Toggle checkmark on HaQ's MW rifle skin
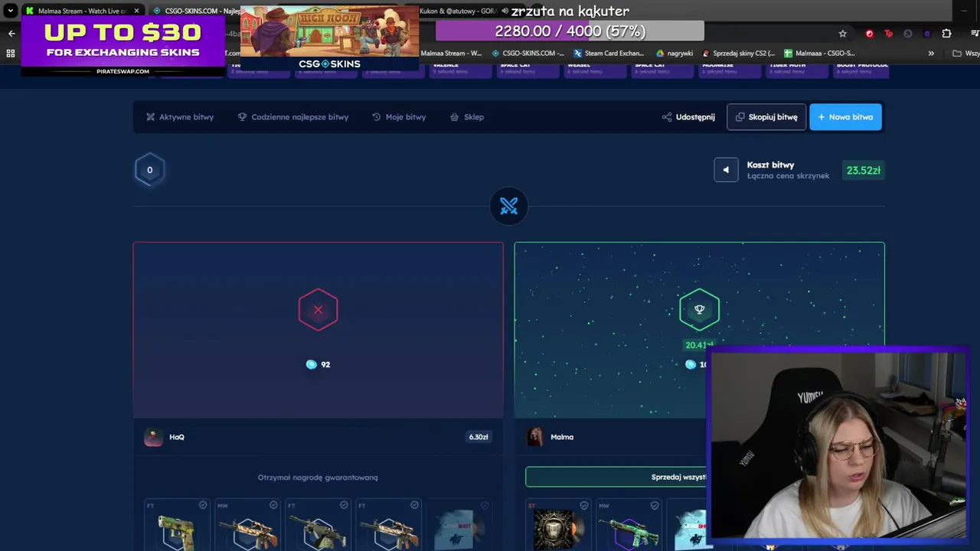Image resolution: width=980 pixels, height=551 pixels. coord(273,505)
